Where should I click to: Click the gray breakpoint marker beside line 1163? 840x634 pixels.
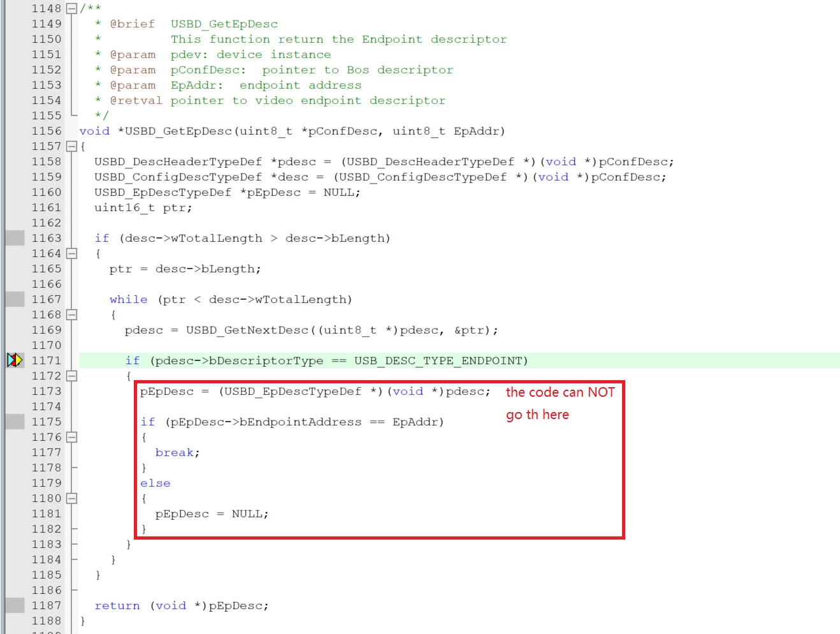coord(14,237)
